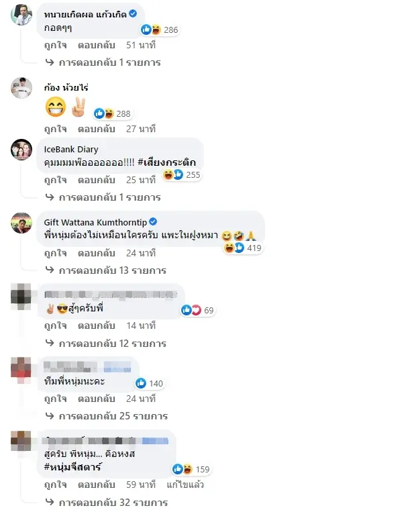Image resolution: width=420 pixels, height=510 pixels.
Task: Expand the 25 replies under ทีมพี่หนุ่มนะคะ
Action: coord(106,416)
